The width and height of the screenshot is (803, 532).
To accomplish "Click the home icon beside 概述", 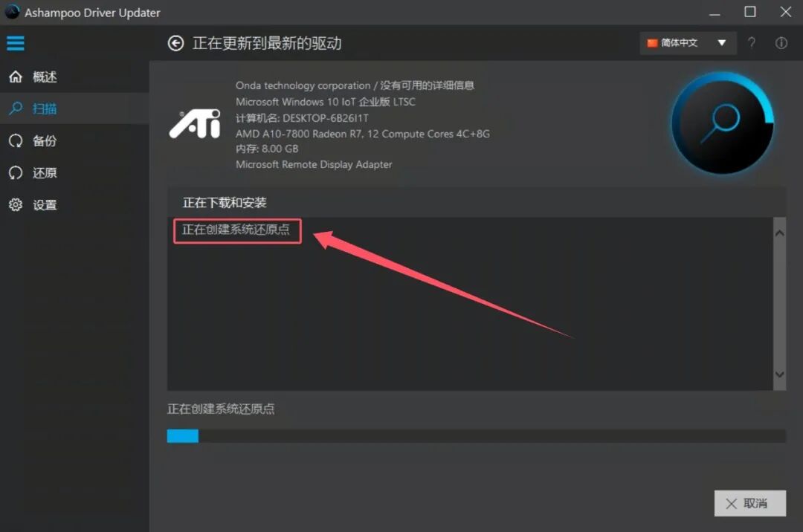I will 16,77.
